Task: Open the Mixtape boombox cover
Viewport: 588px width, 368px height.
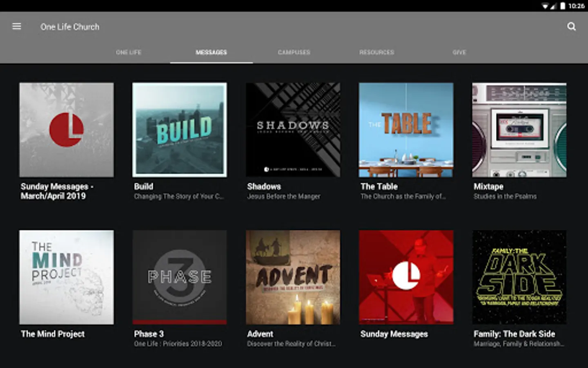Action: pyautogui.click(x=519, y=130)
